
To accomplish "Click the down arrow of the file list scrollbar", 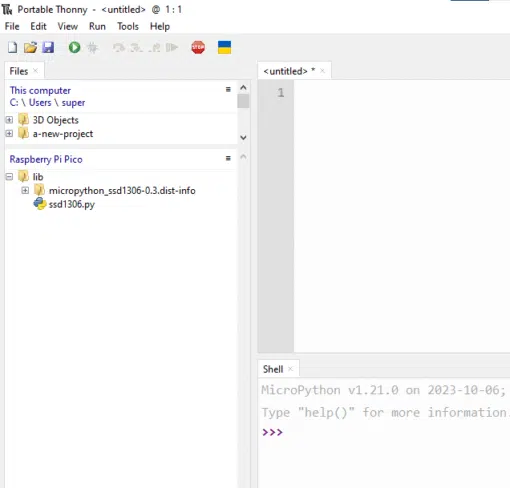I will pyautogui.click(x=243, y=137).
